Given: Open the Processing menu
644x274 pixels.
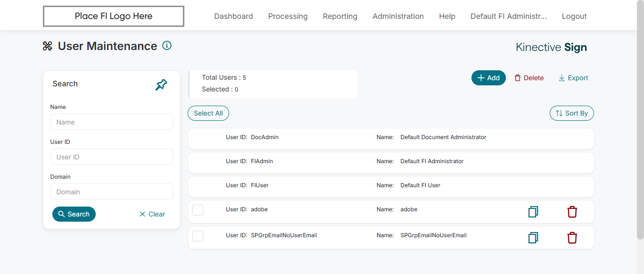Looking at the screenshot, I should click(288, 16).
